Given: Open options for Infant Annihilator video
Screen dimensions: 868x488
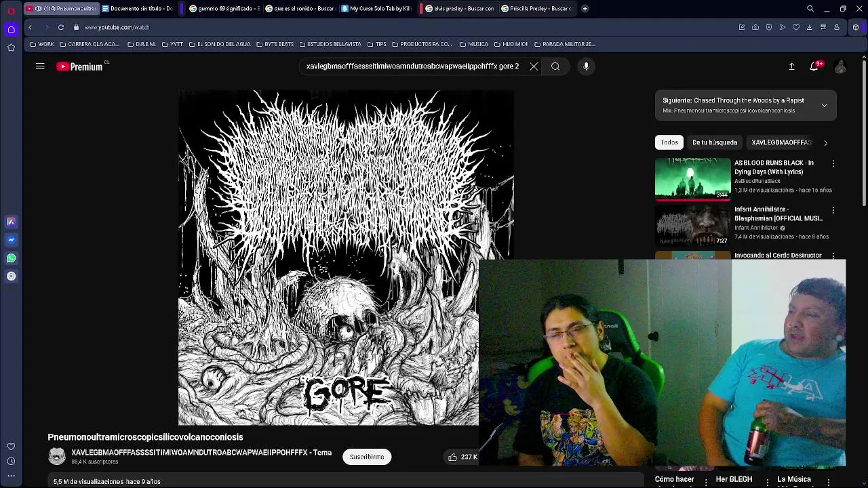Looking at the screenshot, I should (x=833, y=210).
